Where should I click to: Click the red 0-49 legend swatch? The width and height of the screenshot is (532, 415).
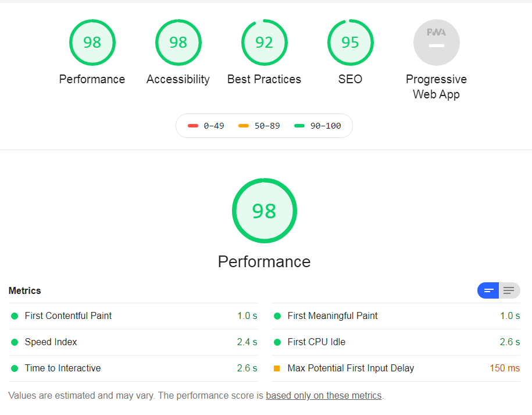pyautogui.click(x=193, y=126)
